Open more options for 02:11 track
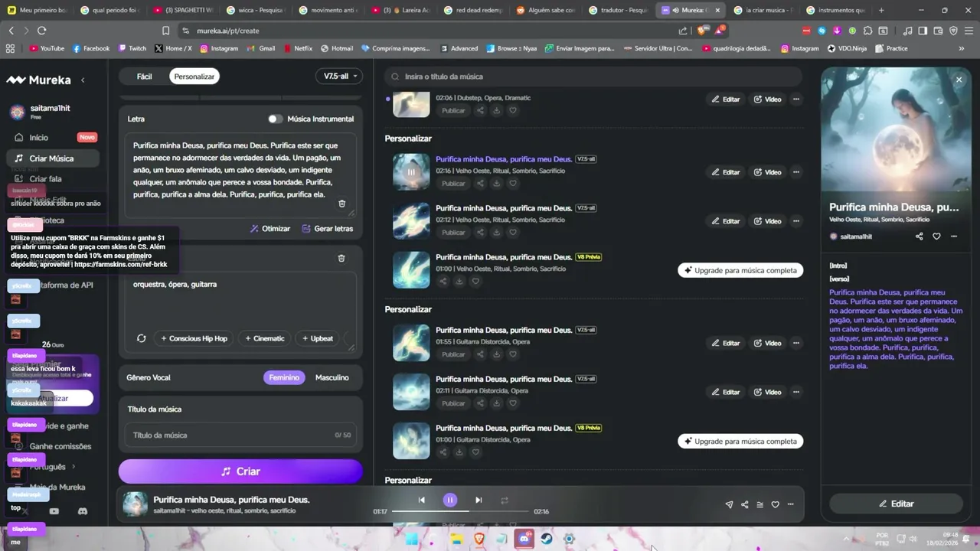980x551 pixels. [796, 392]
